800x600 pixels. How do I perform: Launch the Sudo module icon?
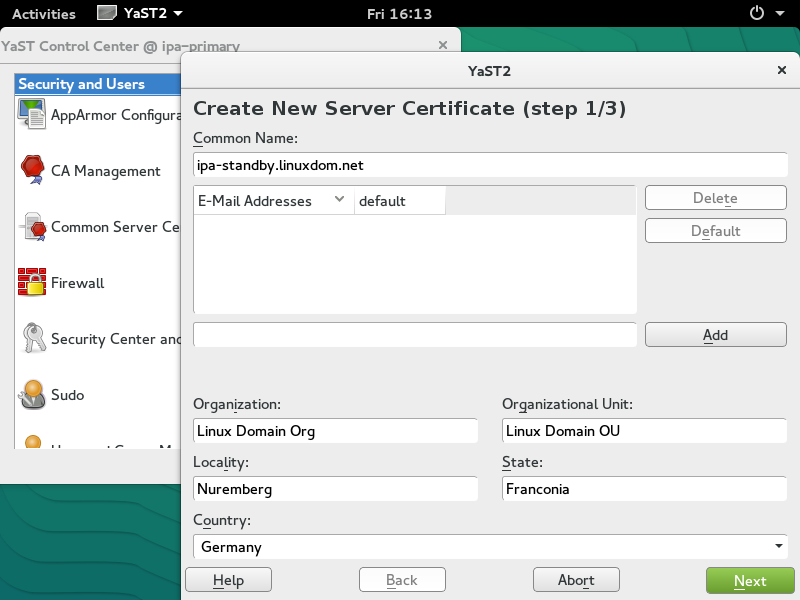point(32,395)
